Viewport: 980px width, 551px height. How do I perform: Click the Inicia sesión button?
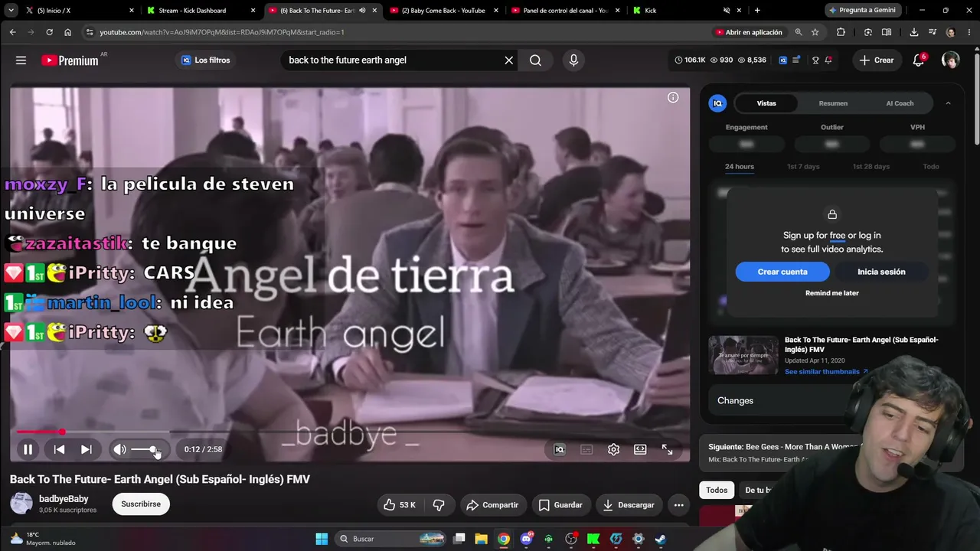click(881, 272)
